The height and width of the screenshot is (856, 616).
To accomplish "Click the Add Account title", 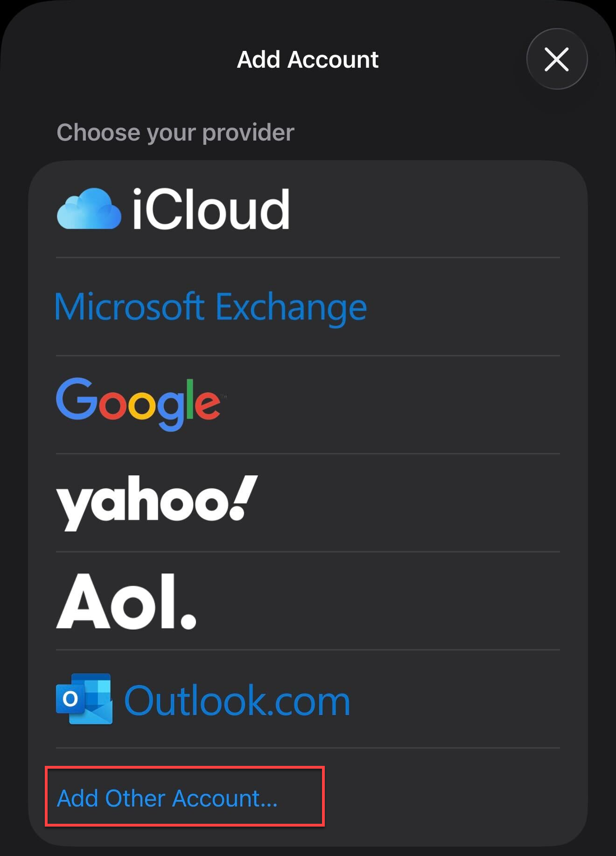I will point(308,60).
